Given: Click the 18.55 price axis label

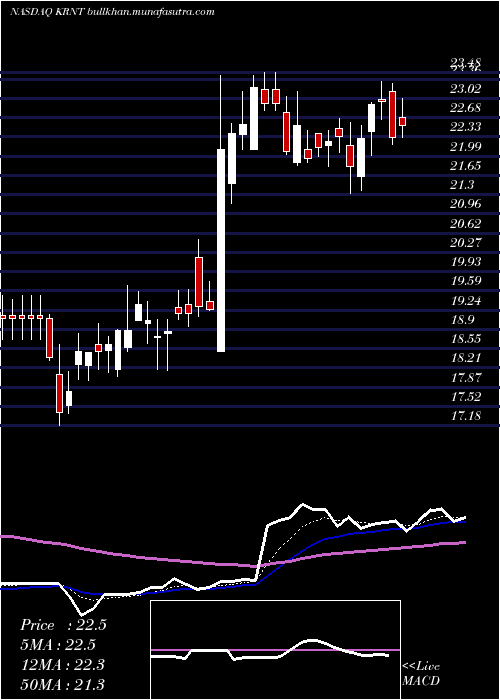Looking at the screenshot, I should click(466, 339).
